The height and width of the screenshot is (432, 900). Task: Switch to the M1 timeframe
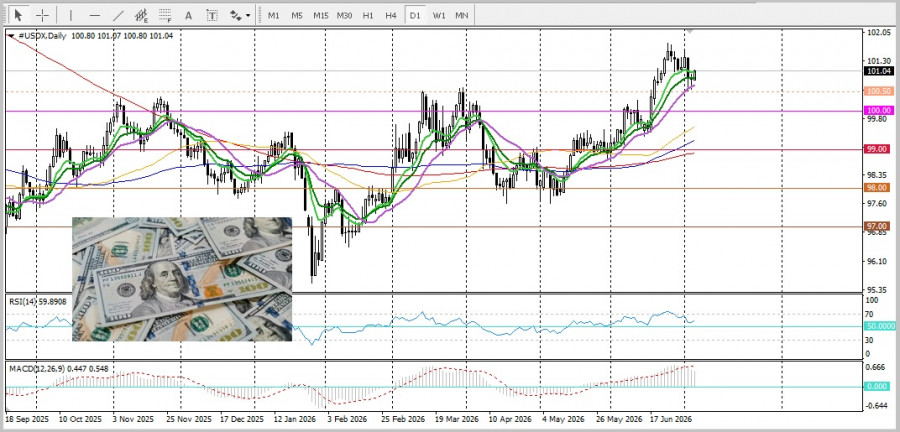[274, 15]
